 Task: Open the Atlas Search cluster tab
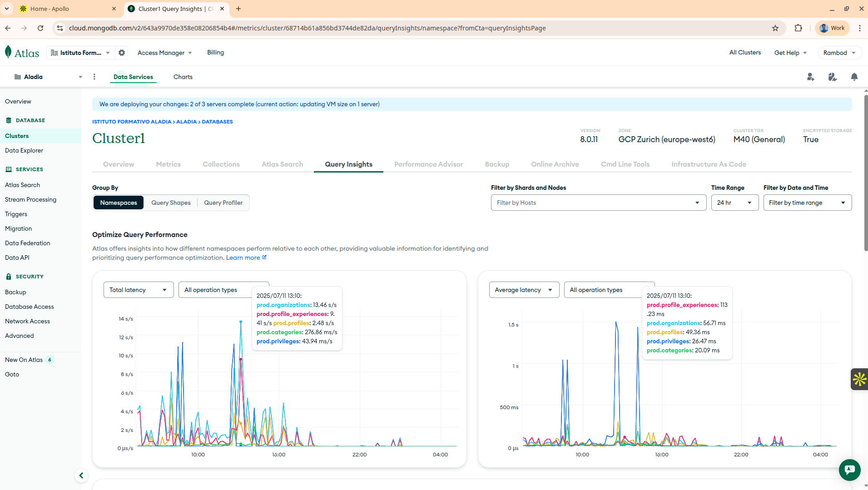pyautogui.click(x=282, y=164)
